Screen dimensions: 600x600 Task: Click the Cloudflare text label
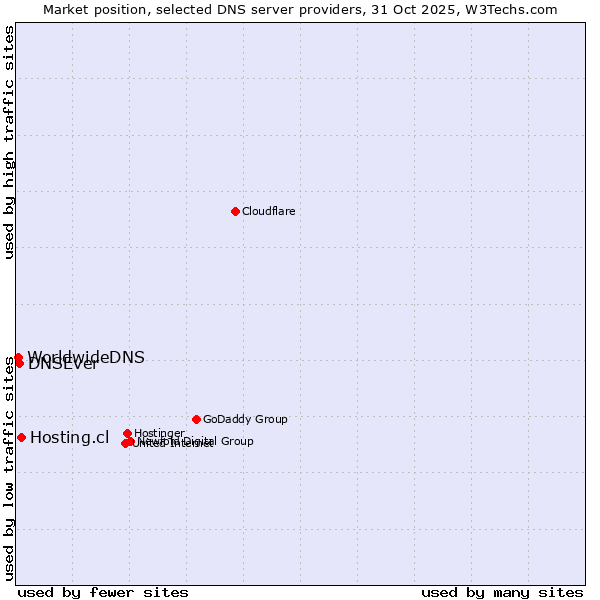(268, 211)
